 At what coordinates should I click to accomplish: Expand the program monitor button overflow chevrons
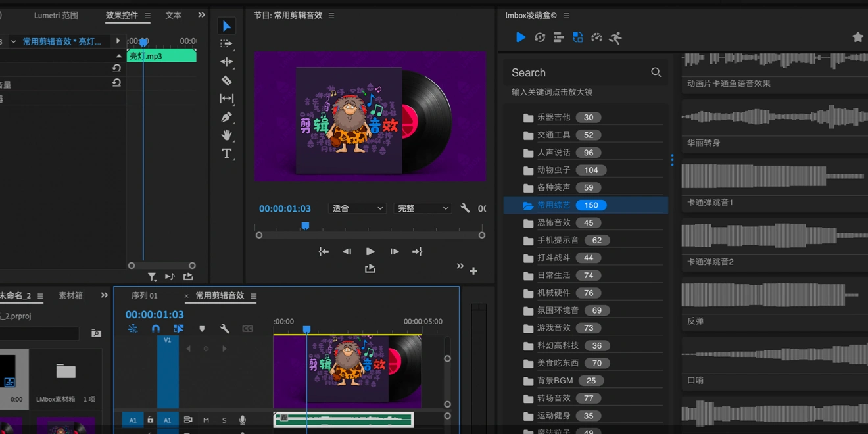pos(460,266)
